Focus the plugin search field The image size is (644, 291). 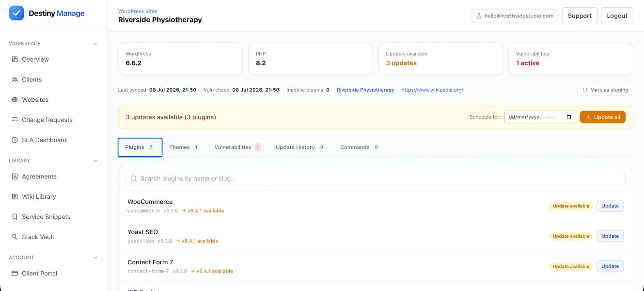tap(376, 178)
